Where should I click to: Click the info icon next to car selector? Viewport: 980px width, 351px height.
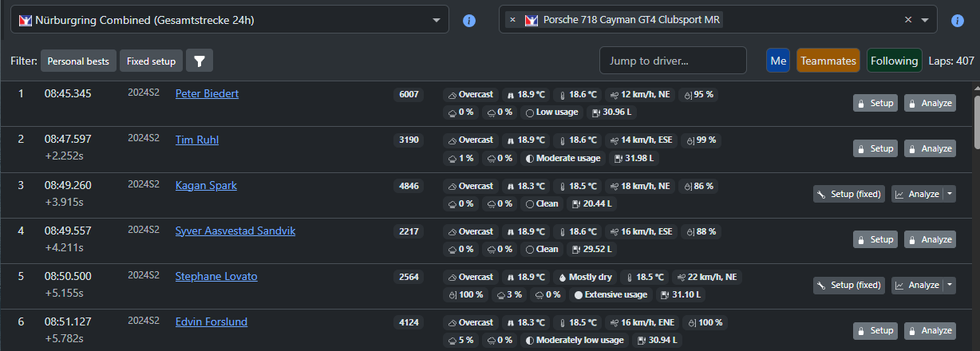958,21
